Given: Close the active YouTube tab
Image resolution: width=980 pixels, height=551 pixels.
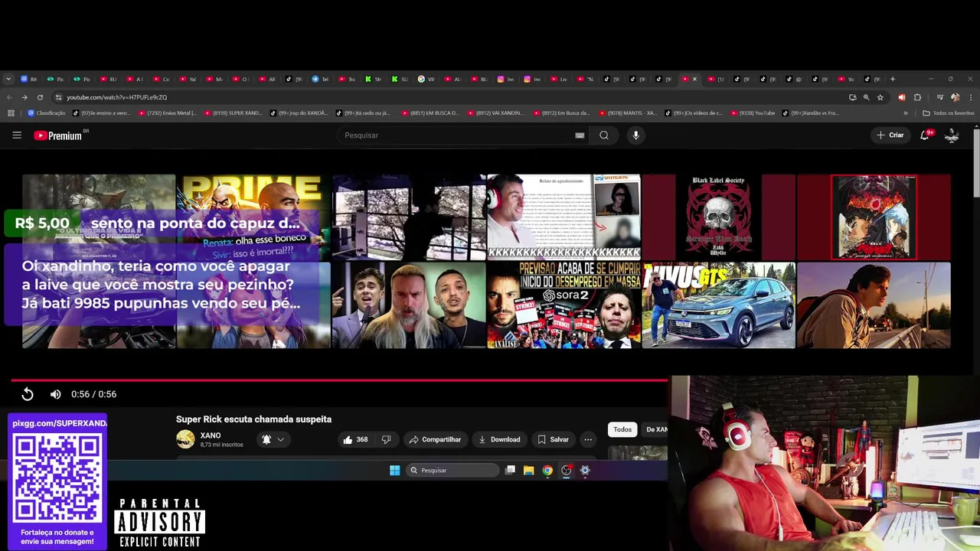Looking at the screenshot, I should point(694,79).
